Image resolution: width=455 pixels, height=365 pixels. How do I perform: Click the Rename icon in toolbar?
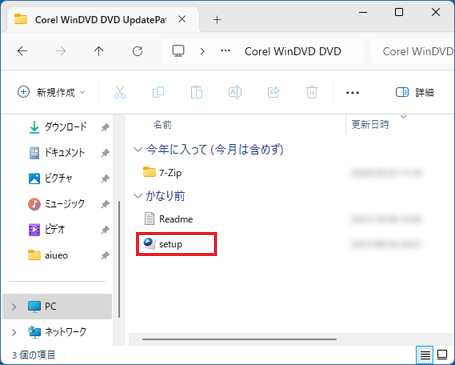point(235,92)
